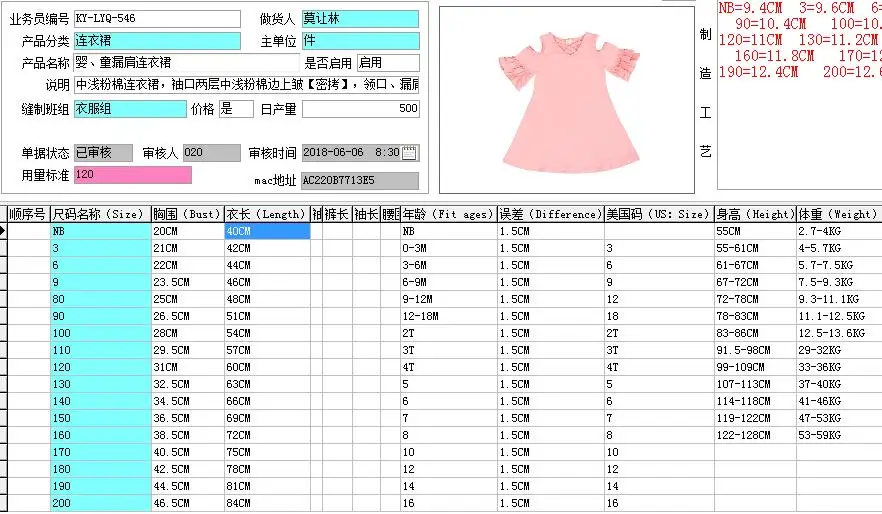Viewport: 882px width, 514px height.
Task: Click the 顺序号 column header
Action: [28, 214]
